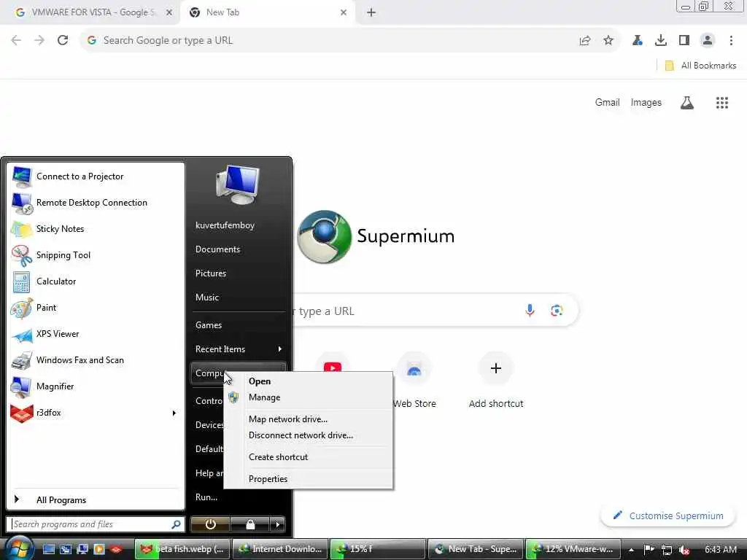Open the experiments flask icon in toolbar
The width and height of the screenshot is (747, 560).
[638, 41]
